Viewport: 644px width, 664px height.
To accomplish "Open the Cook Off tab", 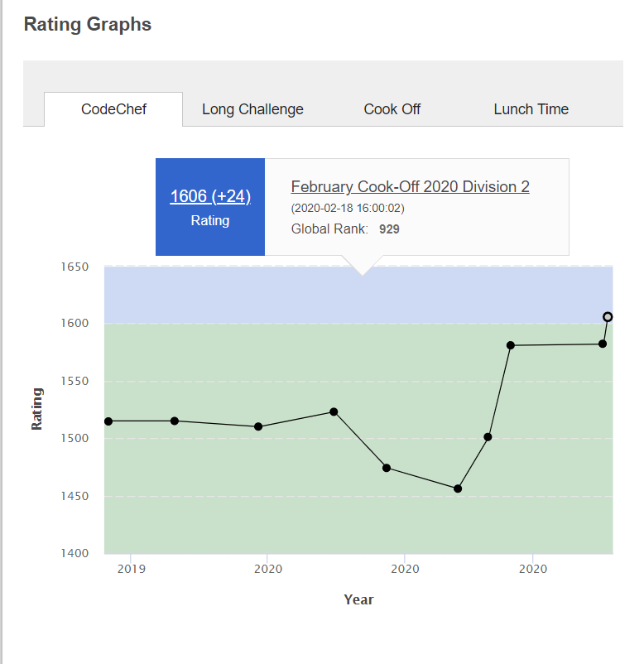I will [x=392, y=109].
